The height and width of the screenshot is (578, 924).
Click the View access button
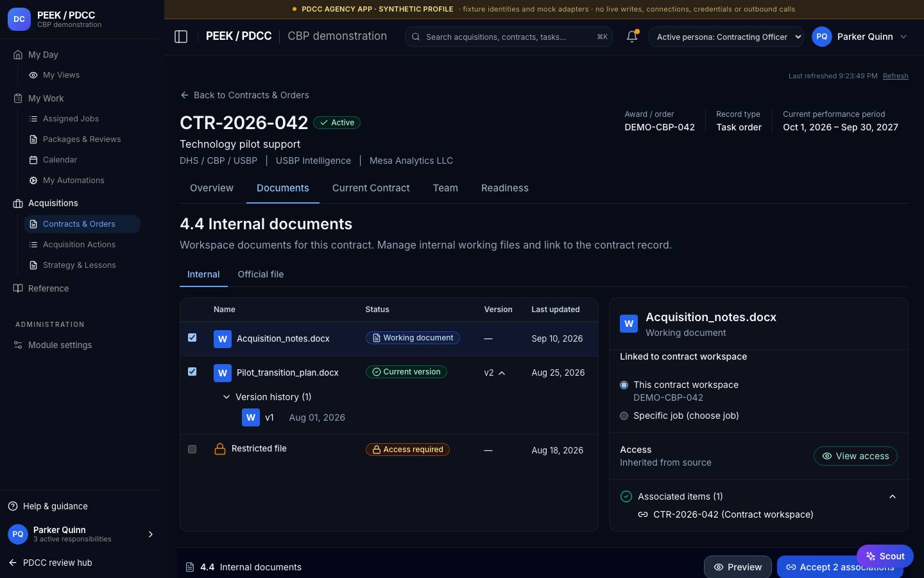855,456
